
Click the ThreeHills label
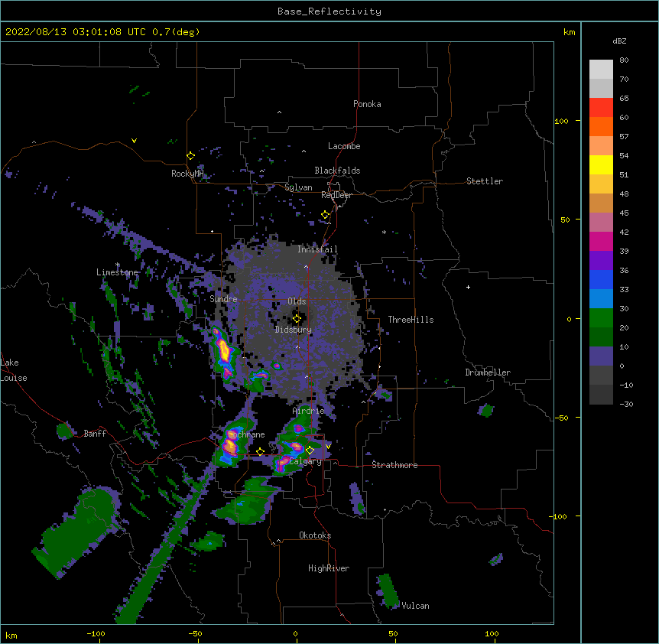[x=411, y=320]
